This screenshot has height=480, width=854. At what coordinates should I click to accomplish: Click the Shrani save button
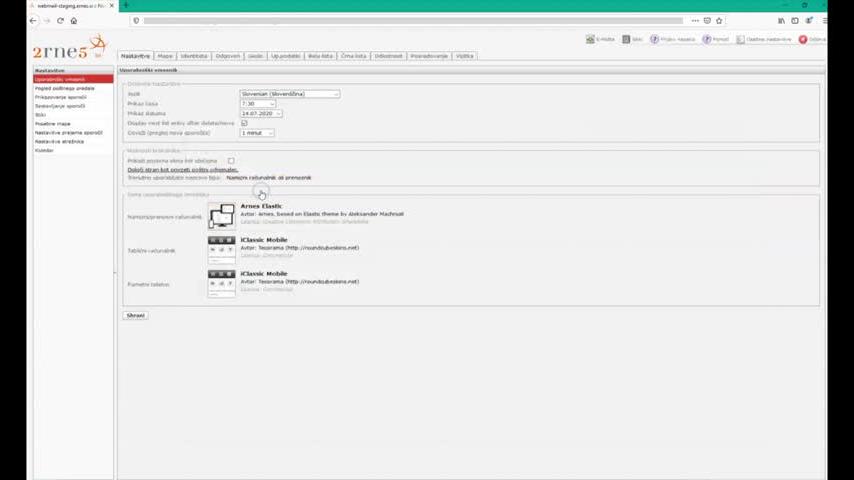[x=135, y=315]
